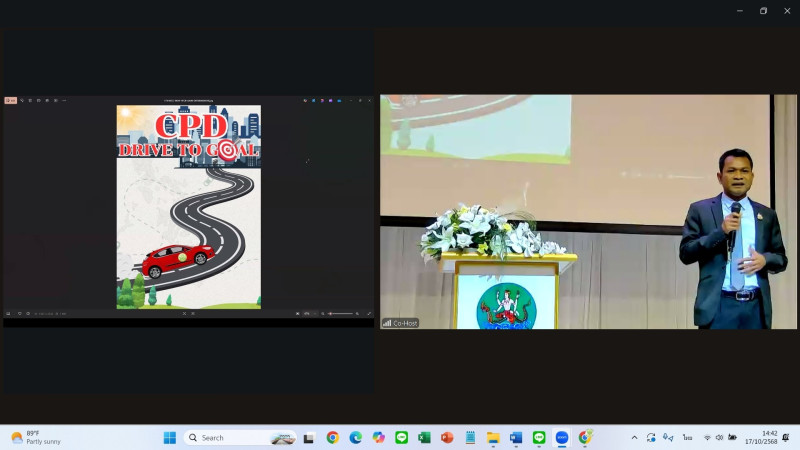Select the Co-Host speaker video tile
Image resolution: width=800 pixels, height=450 pixels.
coord(588,211)
